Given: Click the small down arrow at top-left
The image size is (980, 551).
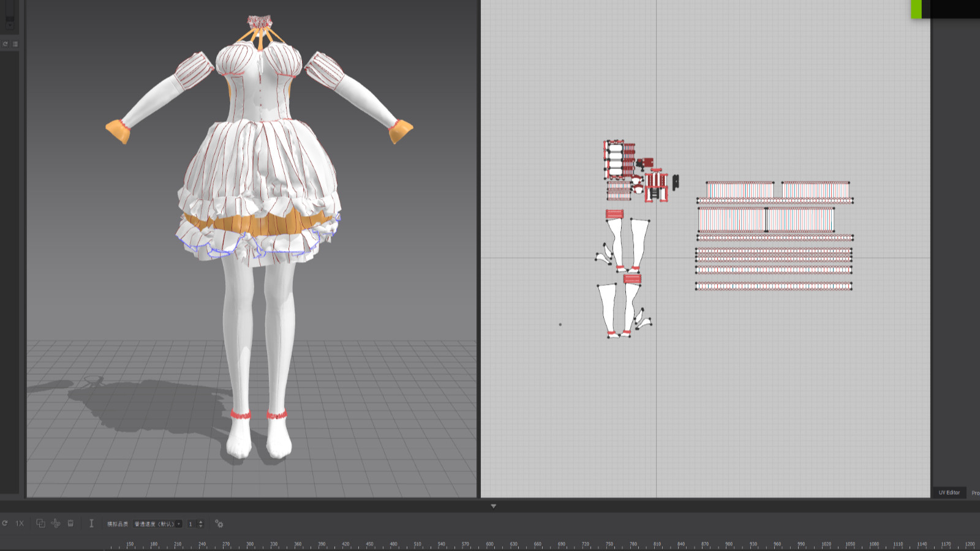Looking at the screenshot, I should 10,26.
